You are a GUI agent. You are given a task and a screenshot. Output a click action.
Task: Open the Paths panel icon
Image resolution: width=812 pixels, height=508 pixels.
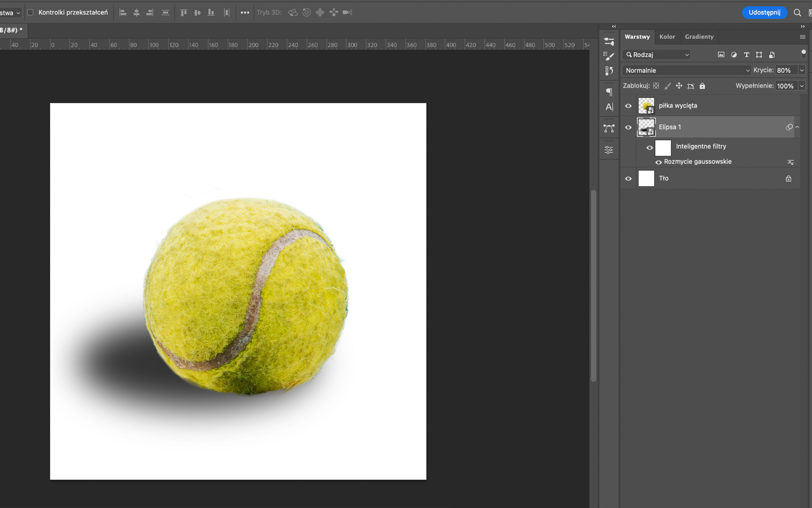[x=609, y=128]
